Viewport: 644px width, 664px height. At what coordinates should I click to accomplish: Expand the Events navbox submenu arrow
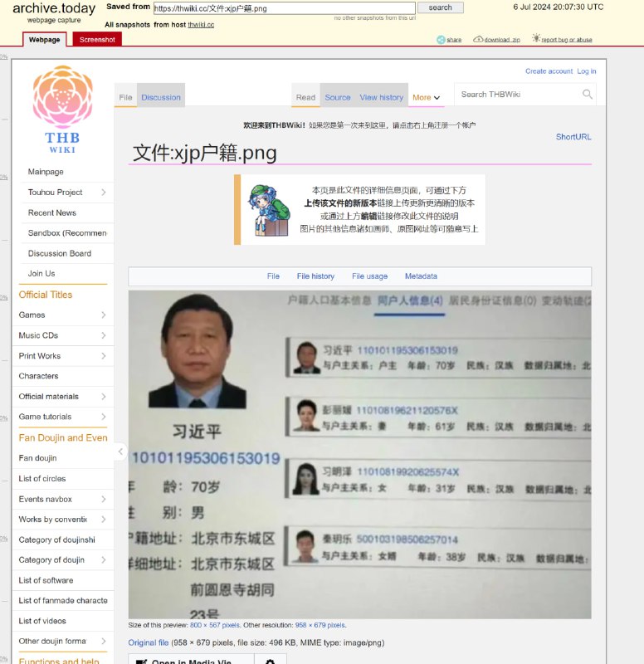click(x=104, y=499)
